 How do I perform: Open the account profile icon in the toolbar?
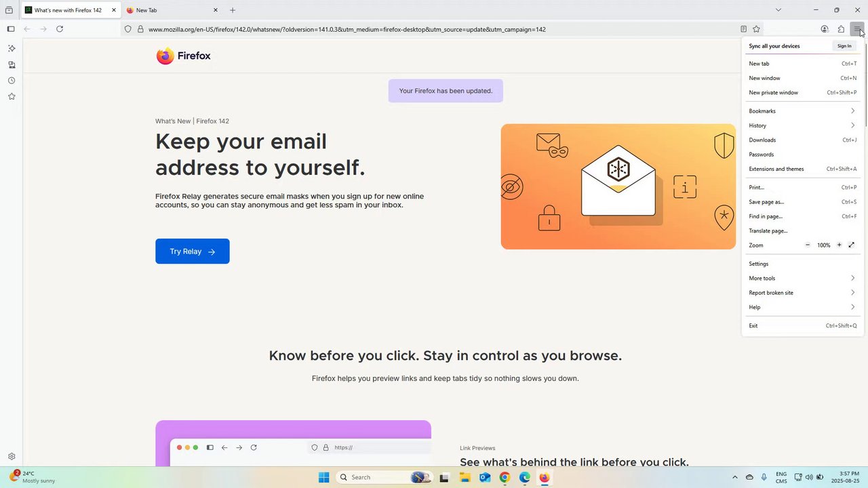point(825,29)
